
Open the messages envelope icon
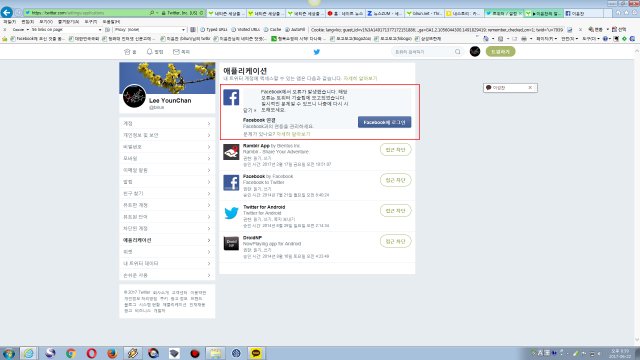coord(176,52)
